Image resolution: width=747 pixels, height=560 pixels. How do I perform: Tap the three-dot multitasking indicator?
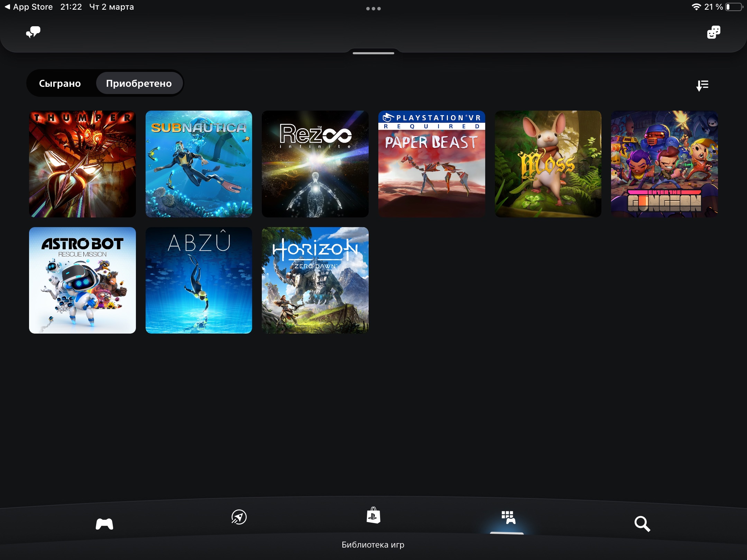pos(373,9)
